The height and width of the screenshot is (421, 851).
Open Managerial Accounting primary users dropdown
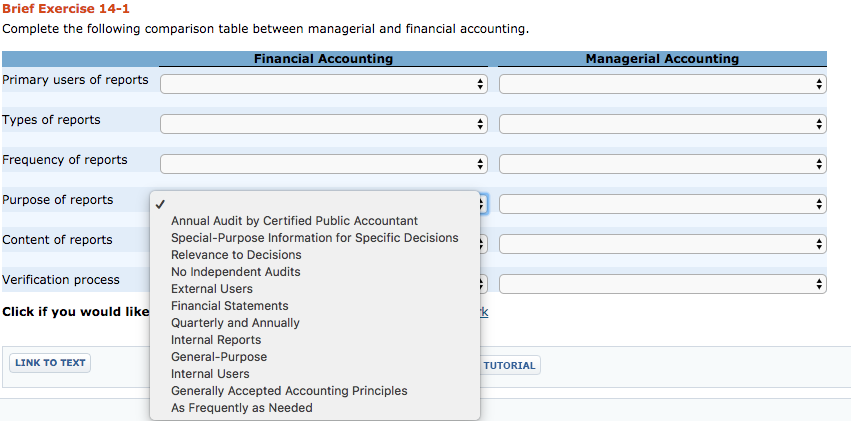coord(662,84)
